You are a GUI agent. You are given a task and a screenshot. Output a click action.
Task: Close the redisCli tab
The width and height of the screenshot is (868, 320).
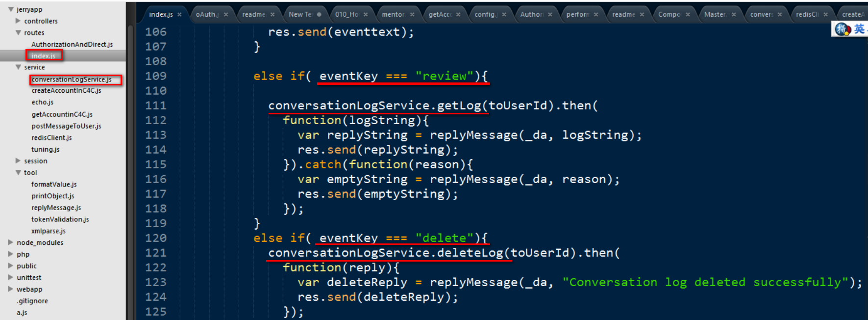[x=826, y=15]
